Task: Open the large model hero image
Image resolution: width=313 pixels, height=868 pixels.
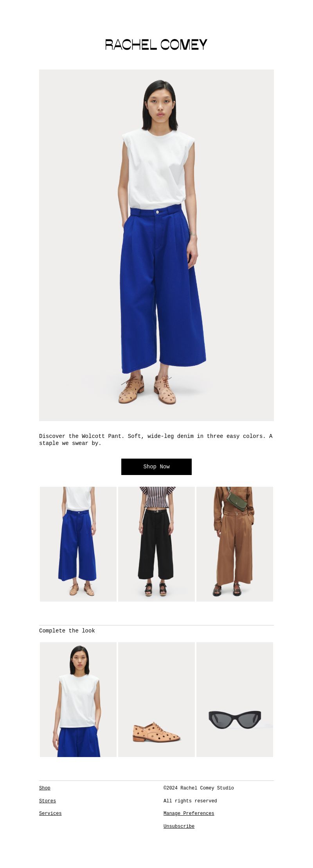Action: point(156,245)
